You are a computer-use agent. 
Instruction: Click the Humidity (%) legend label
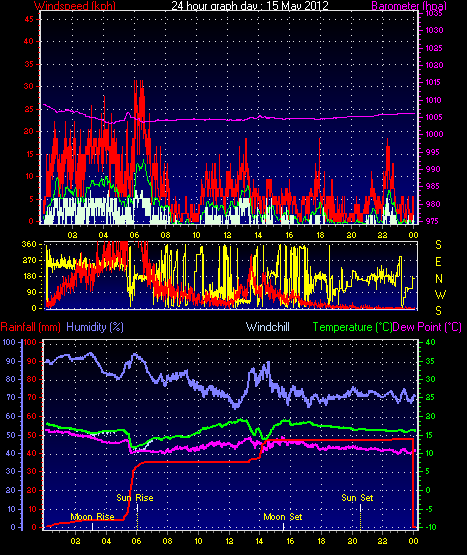point(95,327)
